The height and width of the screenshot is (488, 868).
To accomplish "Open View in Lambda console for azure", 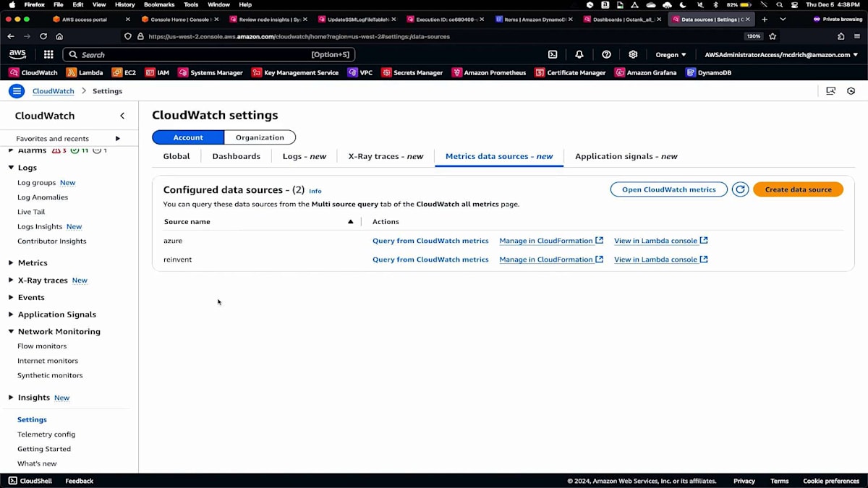I will click(661, 241).
